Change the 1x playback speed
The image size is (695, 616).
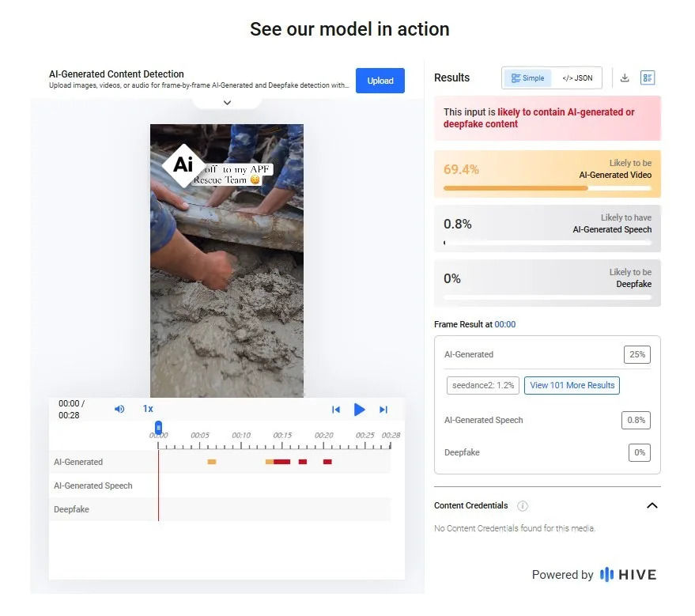click(x=148, y=409)
